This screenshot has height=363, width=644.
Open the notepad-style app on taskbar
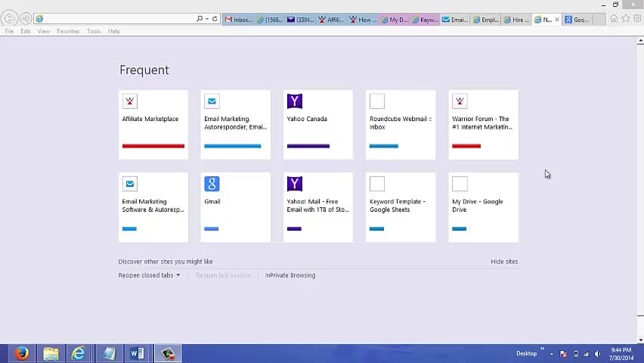coord(110,353)
